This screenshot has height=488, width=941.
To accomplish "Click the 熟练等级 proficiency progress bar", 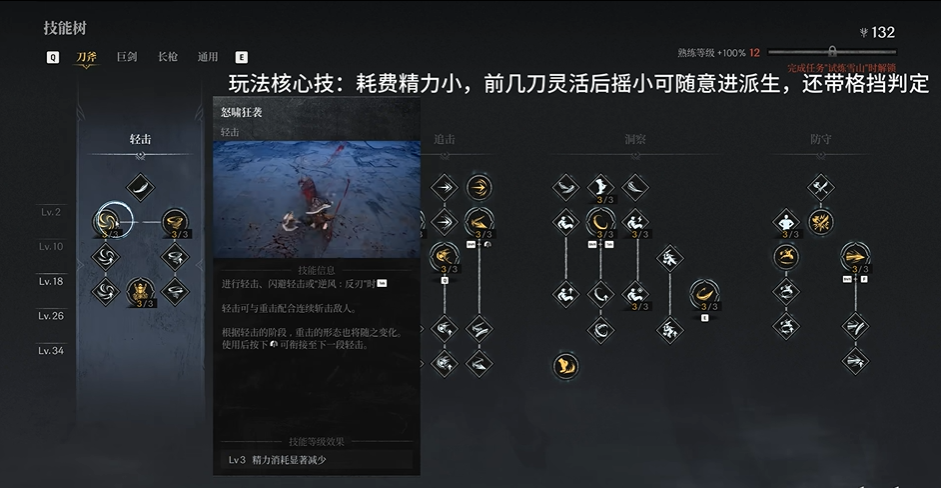I will 832,52.
